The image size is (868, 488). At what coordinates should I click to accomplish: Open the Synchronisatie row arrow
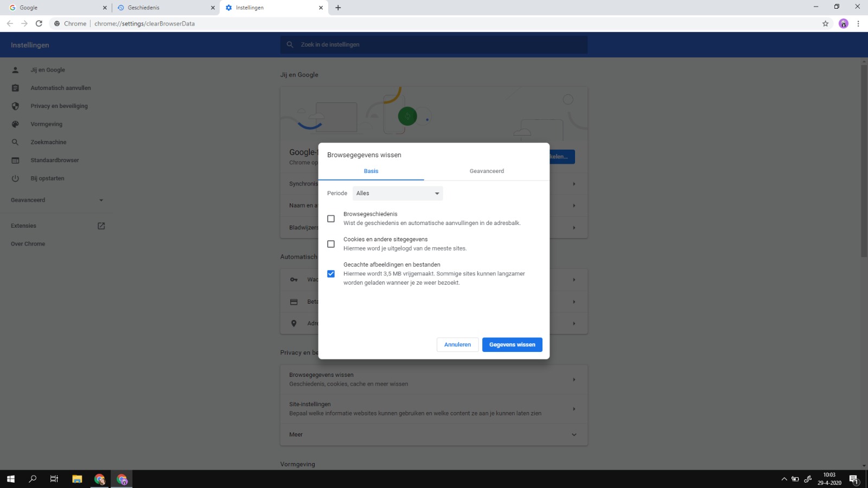coord(574,184)
